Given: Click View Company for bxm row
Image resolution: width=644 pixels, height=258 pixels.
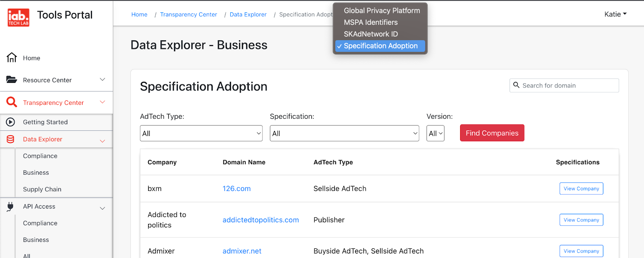Looking at the screenshot, I should click(x=581, y=188).
